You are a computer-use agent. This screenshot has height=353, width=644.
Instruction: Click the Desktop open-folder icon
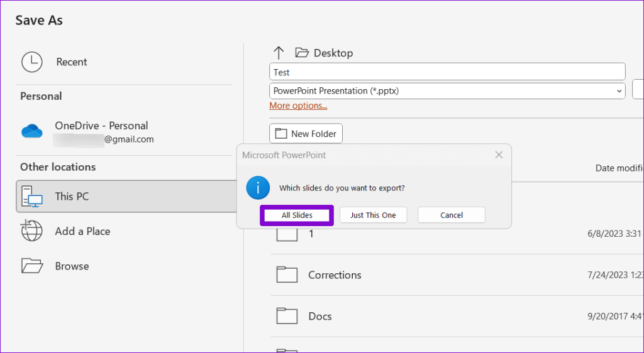pyautogui.click(x=302, y=53)
